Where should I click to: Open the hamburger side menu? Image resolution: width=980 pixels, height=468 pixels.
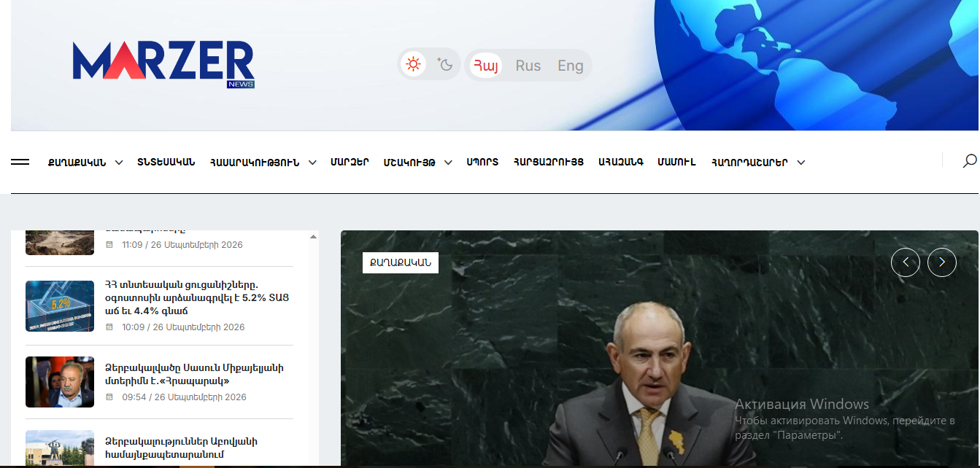pos(20,163)
